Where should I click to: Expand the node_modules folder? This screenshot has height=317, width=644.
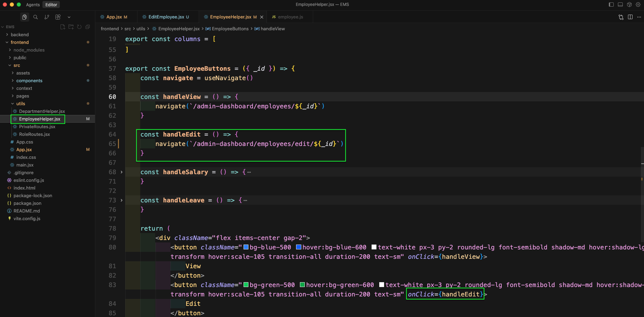47,50
